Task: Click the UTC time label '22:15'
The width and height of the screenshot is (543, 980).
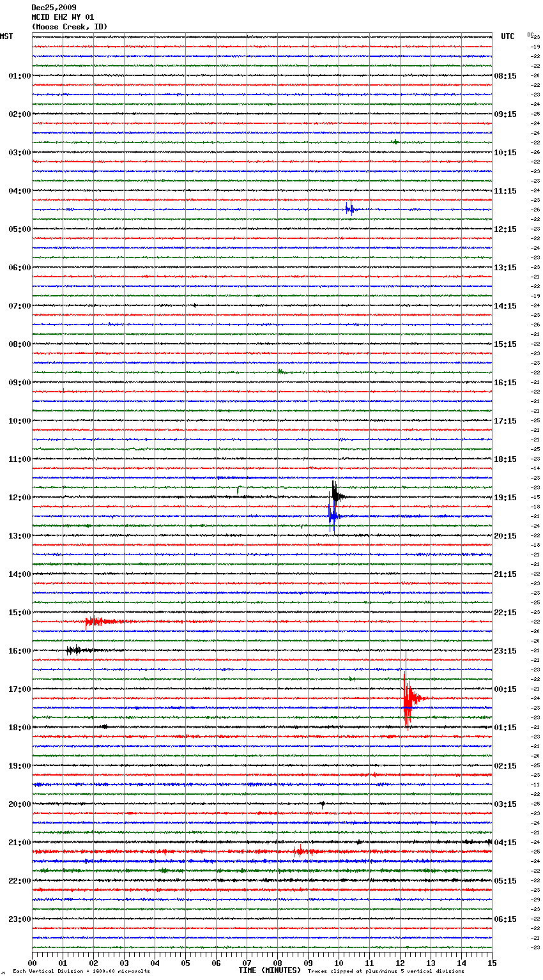Action: [505, 613]
